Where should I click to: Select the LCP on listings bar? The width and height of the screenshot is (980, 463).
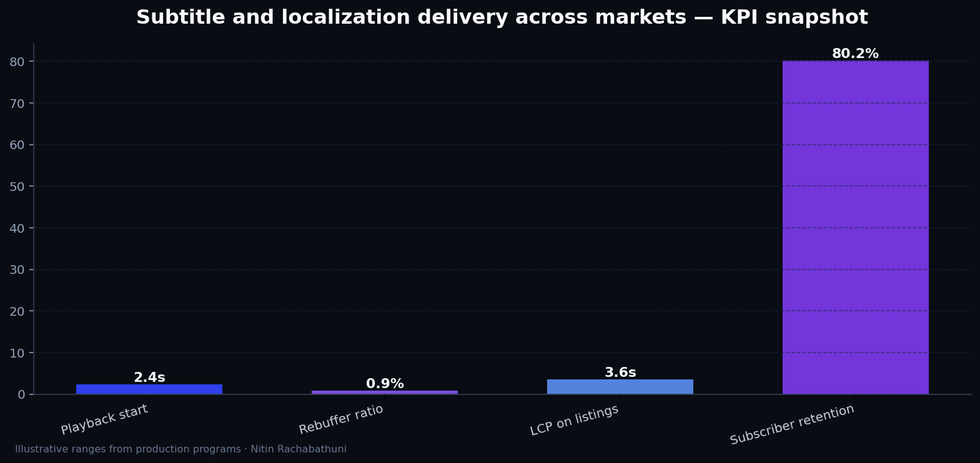coord(620,387)
